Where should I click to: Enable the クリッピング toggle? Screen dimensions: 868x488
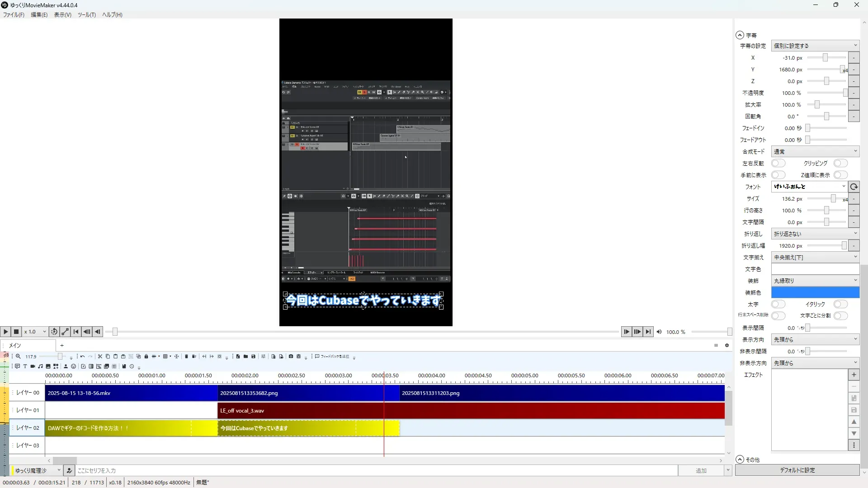click(840, 163)
